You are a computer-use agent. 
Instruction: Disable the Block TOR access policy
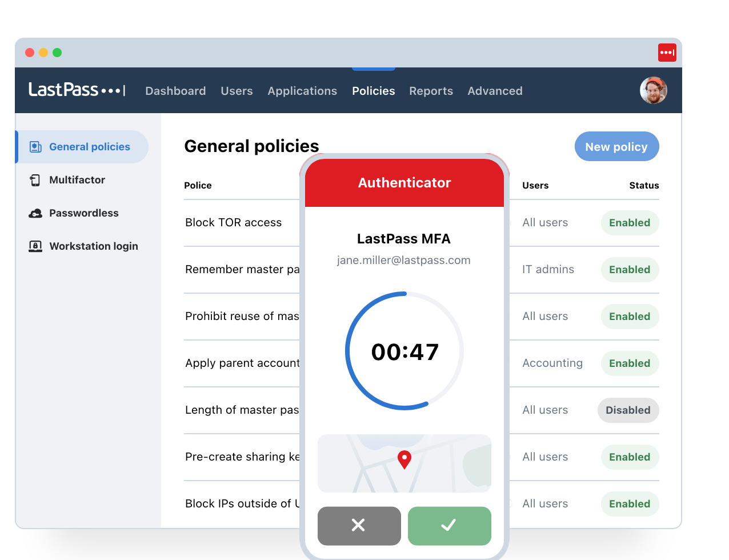629,222
